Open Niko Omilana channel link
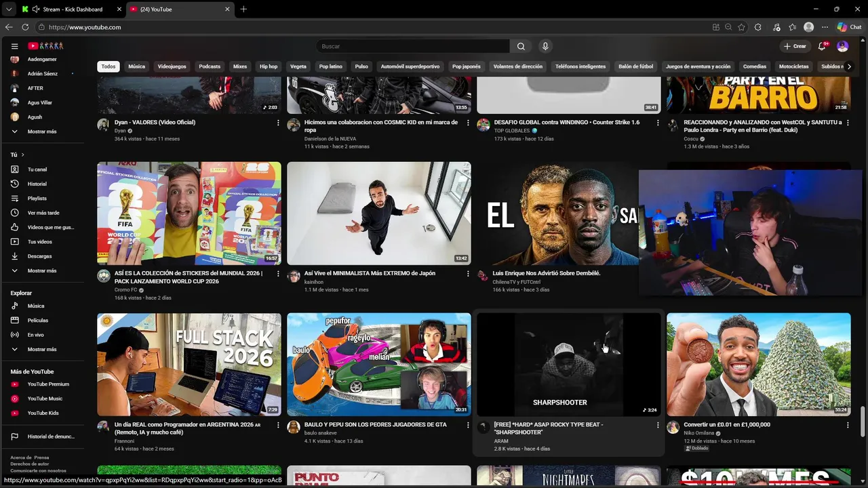 point(699,433)
